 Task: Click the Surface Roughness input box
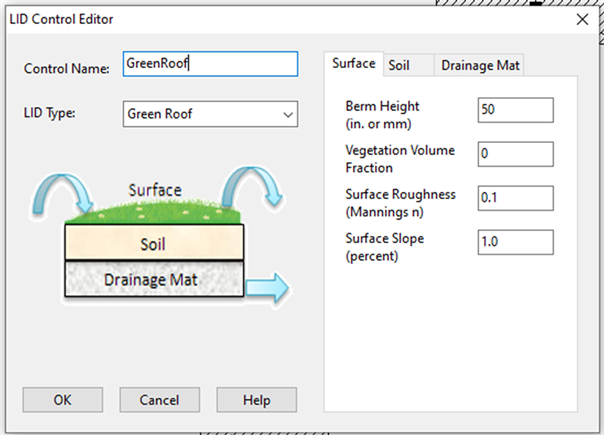pos(515,198)
